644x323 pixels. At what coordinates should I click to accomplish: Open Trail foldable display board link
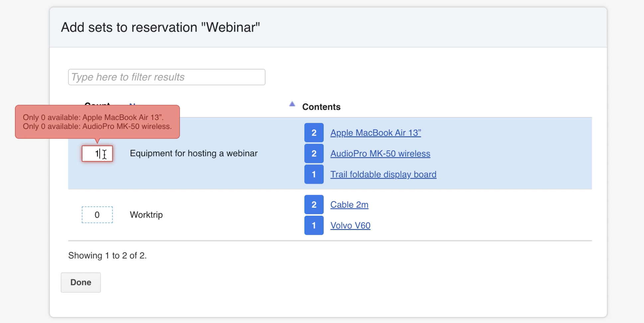click(x=383, y=174)
